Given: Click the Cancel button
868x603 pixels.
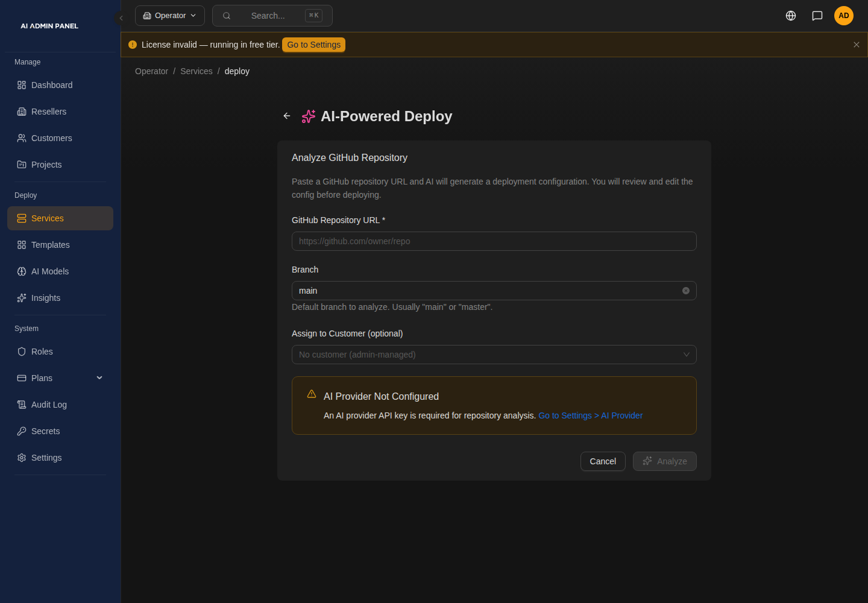Looking at the screenshot, I should [603, 461].
